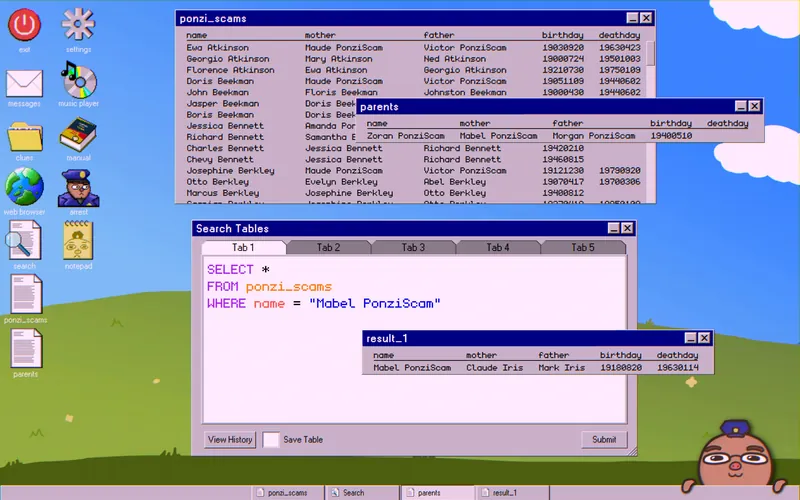
Task: Click Mark Iris in result_1 window
Action: pos(561,368)
